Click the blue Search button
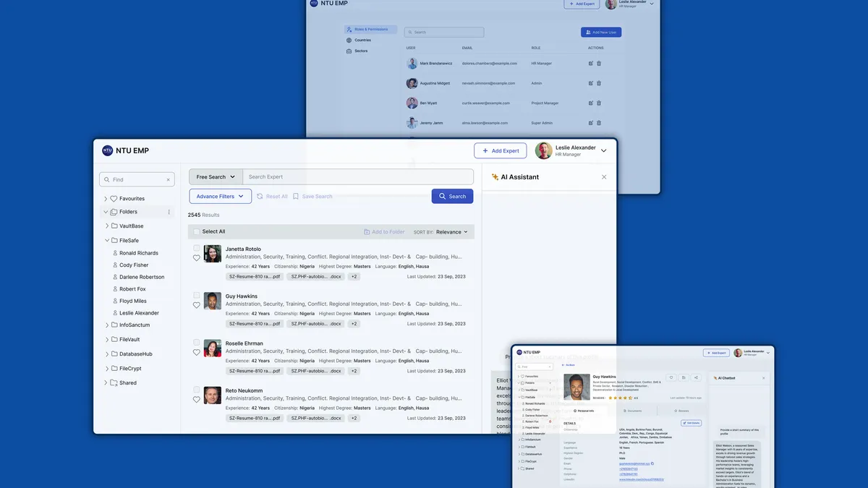Screen dimensions: 868x488 tap(453, 196)
